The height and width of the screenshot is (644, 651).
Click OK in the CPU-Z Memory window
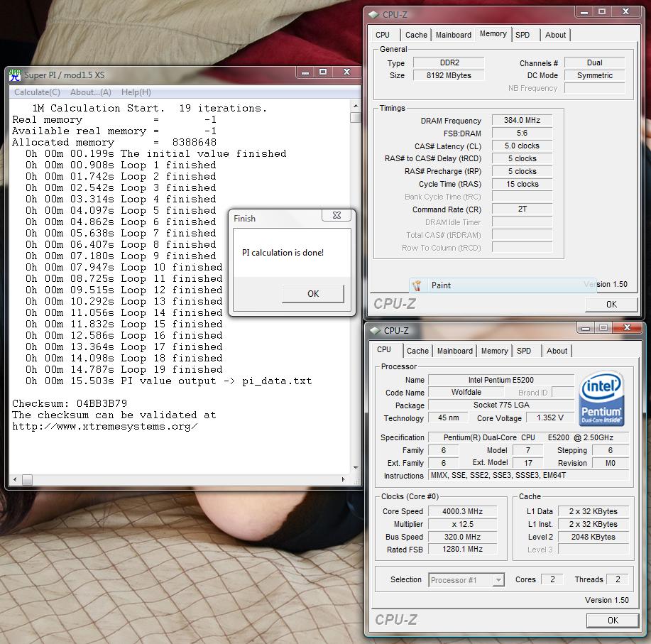click(x=611, y=305)
